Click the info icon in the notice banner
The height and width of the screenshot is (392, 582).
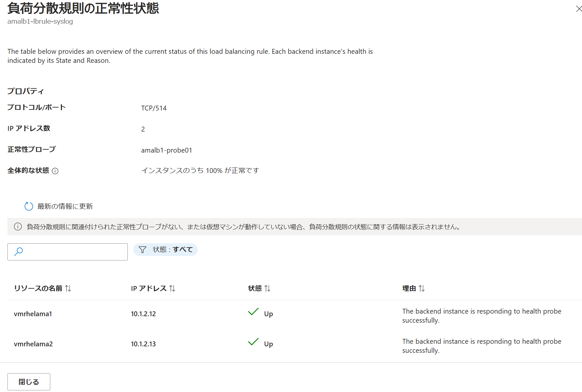18,227
